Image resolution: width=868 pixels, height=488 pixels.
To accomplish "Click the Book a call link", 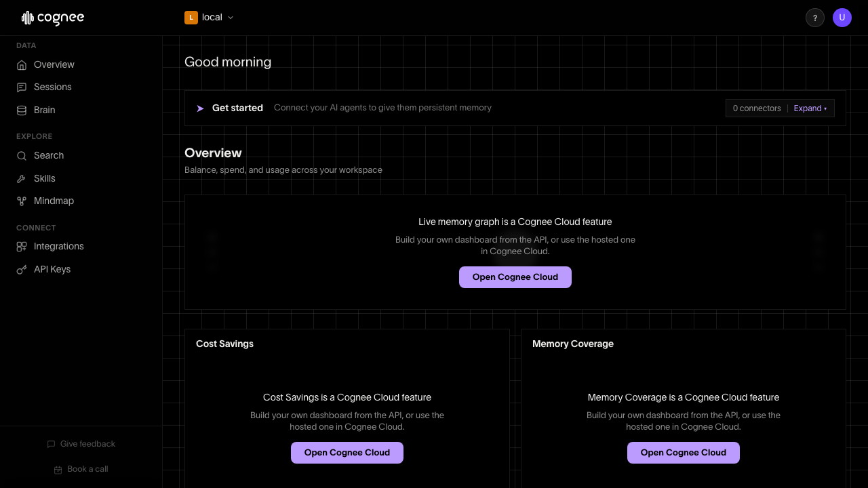I will [81, 470].
